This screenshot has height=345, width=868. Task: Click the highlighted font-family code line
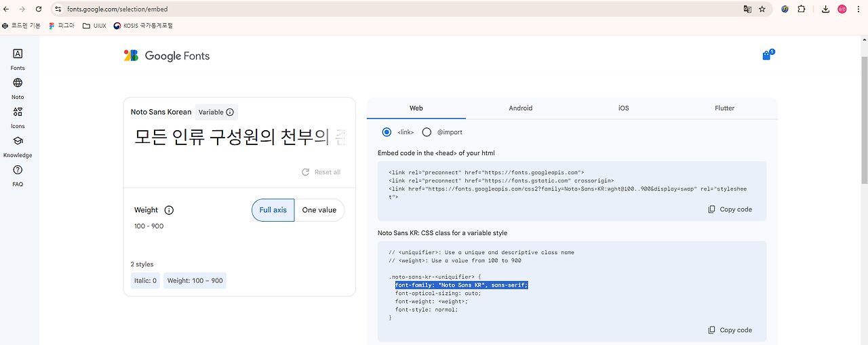tap(461, 285)
